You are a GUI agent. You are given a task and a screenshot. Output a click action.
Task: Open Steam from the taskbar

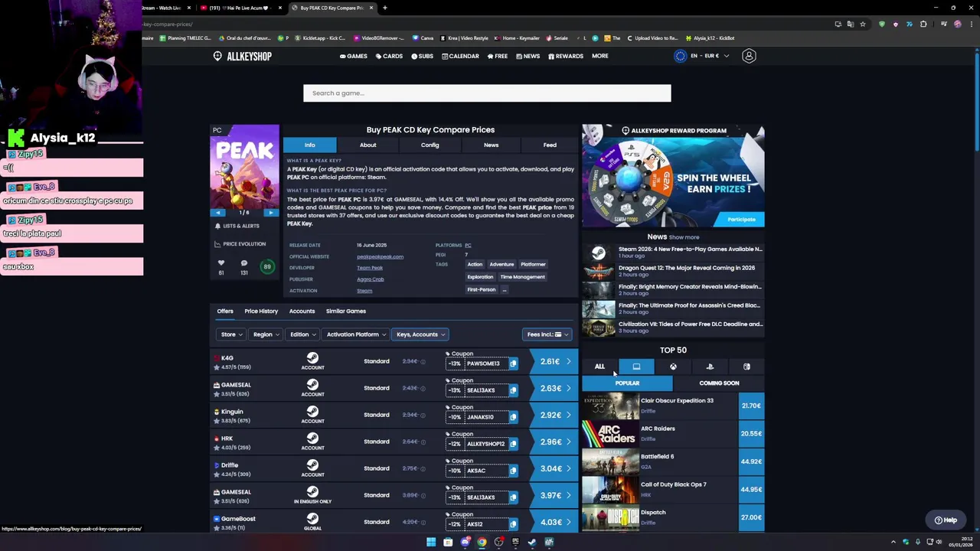click(x=532, y=542)
